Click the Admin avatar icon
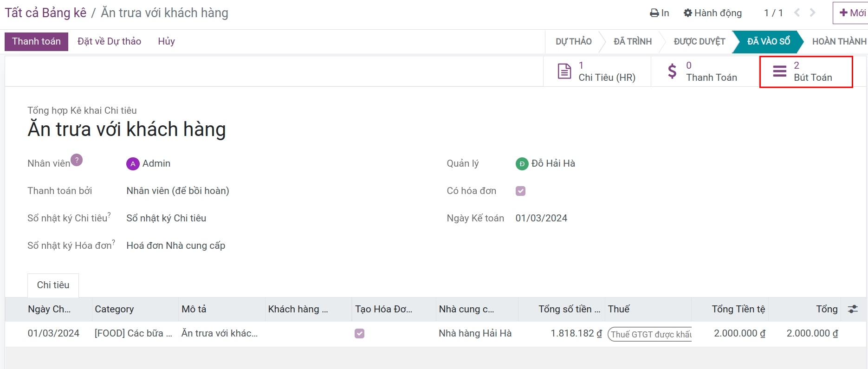Image resolution: width=868 pixels, height=369 pixels. [x=133, y=164]
